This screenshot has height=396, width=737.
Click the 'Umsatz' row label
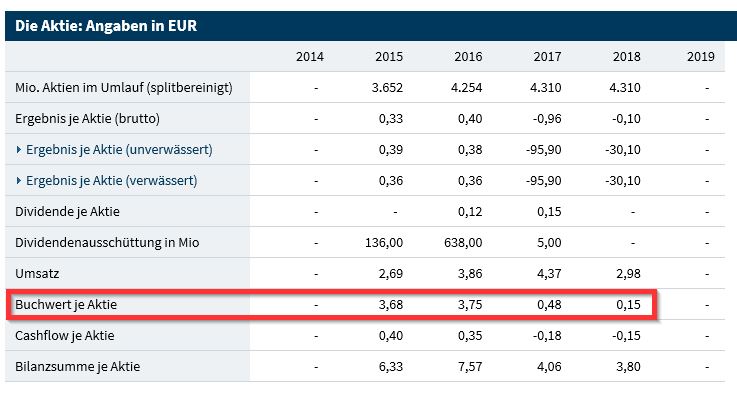[x=37, y=273]
